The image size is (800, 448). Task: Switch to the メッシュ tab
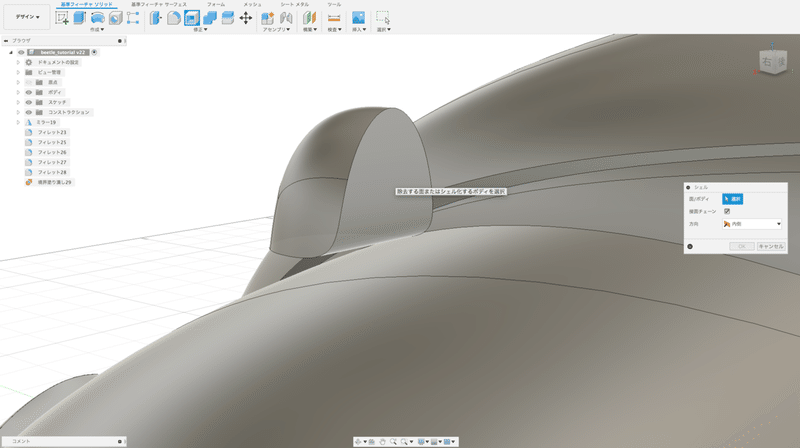point(252,4)
